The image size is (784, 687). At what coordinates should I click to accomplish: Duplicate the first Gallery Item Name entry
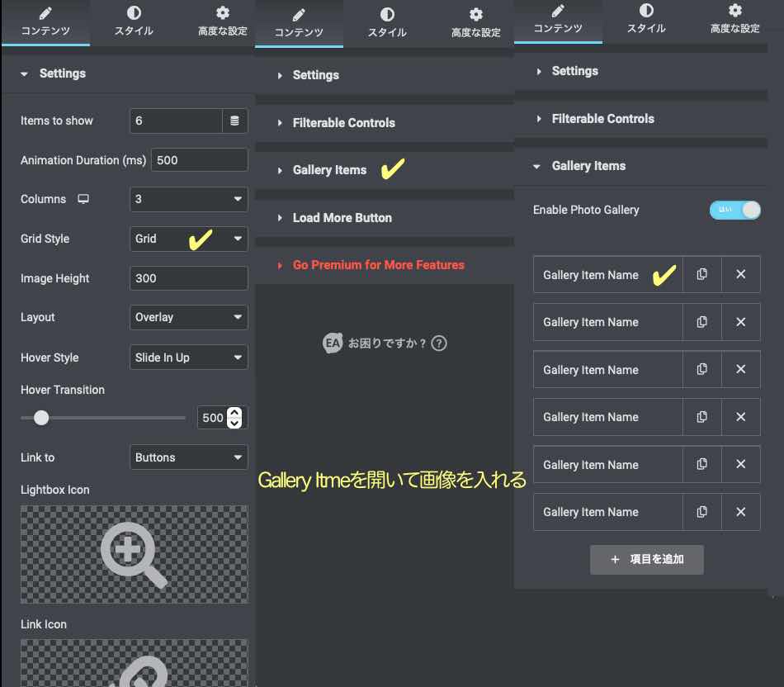click(x=701, y=274)
